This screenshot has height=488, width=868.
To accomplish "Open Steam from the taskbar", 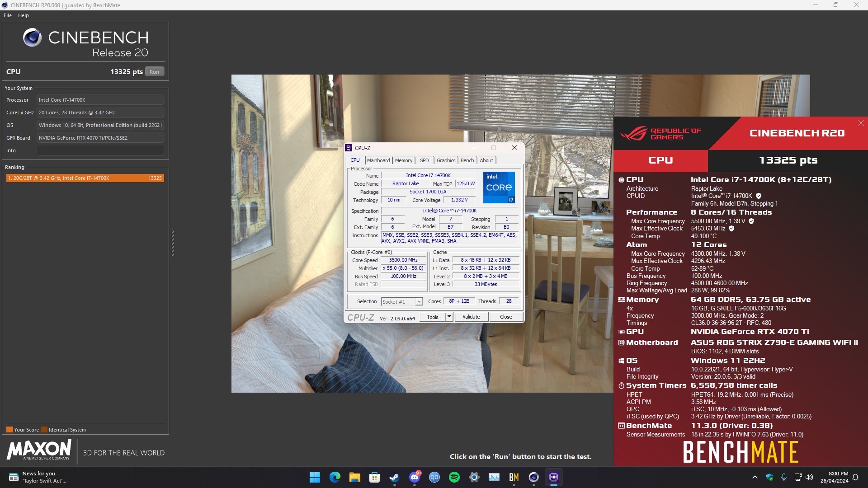I will click(394, 477).
